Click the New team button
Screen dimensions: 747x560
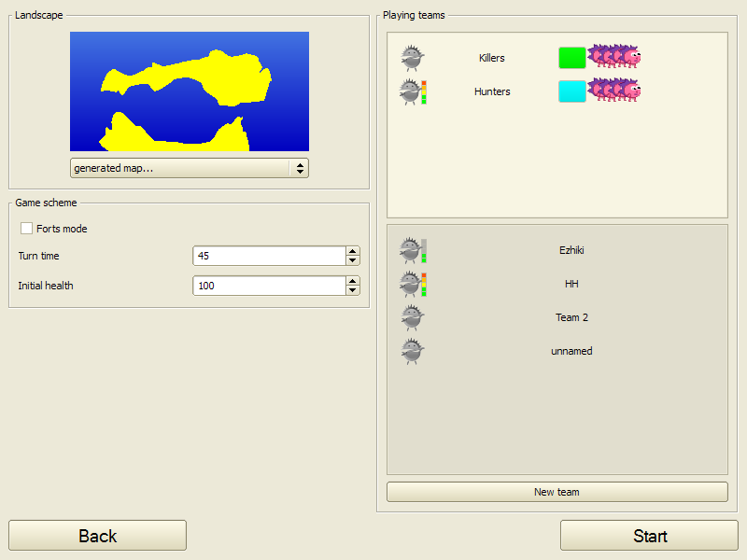557,492
